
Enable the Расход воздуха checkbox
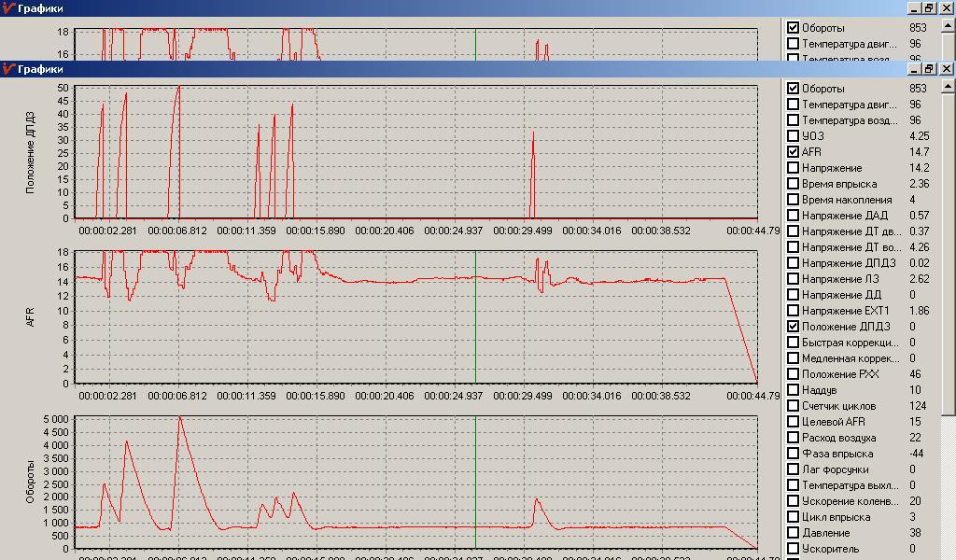pyautogui.click(x=793, y=437)
